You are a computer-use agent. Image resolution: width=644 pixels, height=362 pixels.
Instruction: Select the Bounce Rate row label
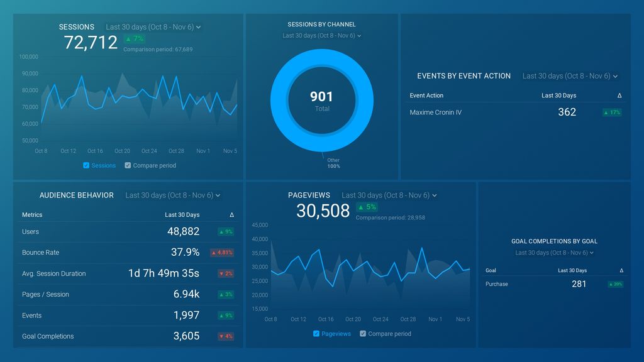point(41,253)
